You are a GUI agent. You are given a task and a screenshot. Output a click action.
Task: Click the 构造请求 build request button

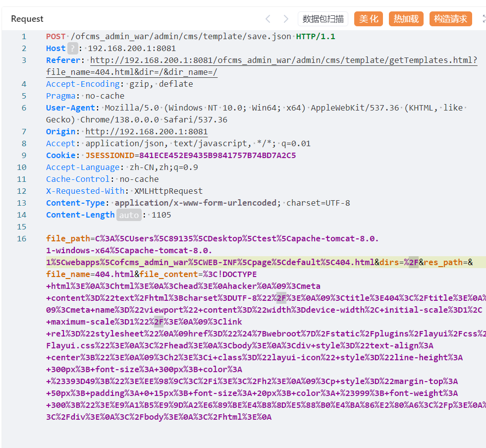pyautogui.click(x=450, y=19)
